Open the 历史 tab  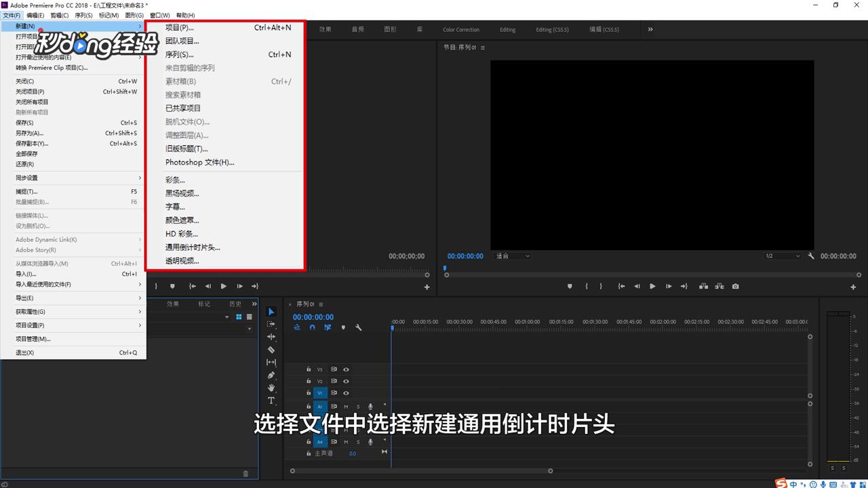pos(235,304)
